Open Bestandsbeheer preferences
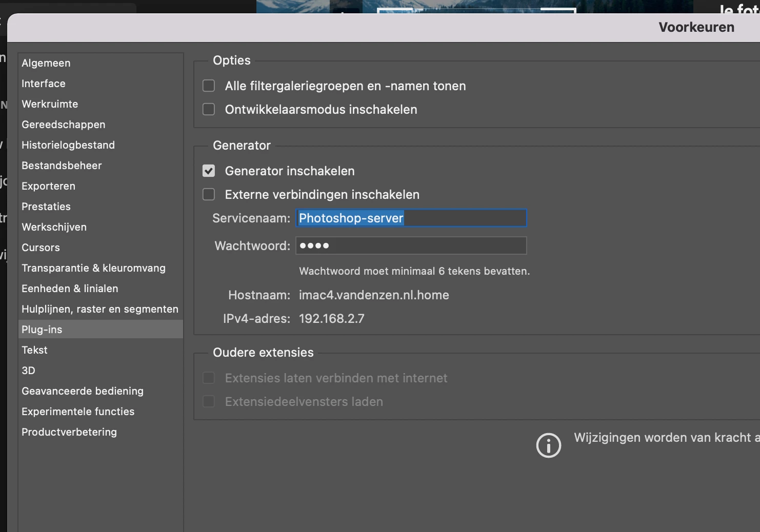760x532 pixels. (101, 166)
